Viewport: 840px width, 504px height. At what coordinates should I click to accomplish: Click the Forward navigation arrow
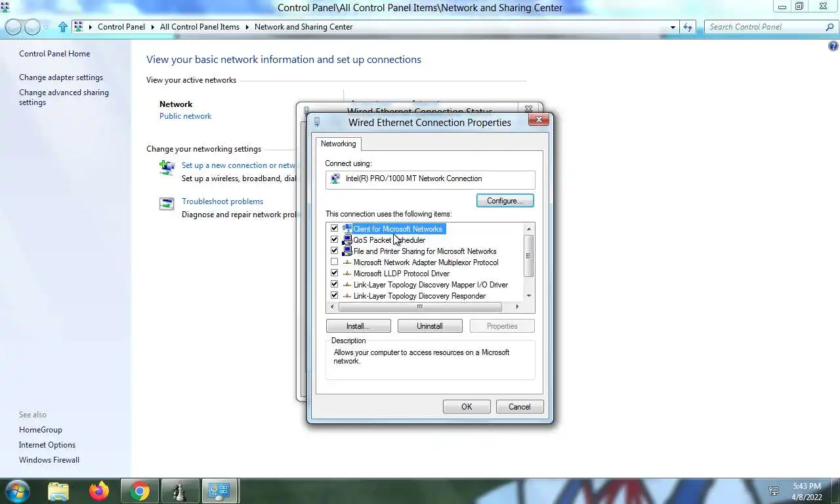[31, 27]
